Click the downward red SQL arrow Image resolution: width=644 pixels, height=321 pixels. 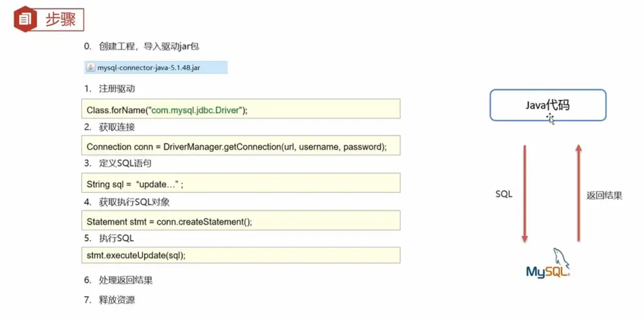524,193
